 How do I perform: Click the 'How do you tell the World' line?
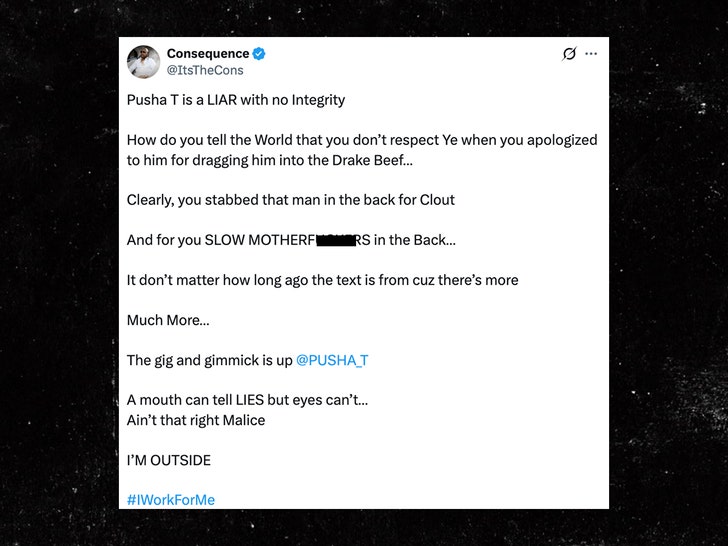tap(362, 140)
